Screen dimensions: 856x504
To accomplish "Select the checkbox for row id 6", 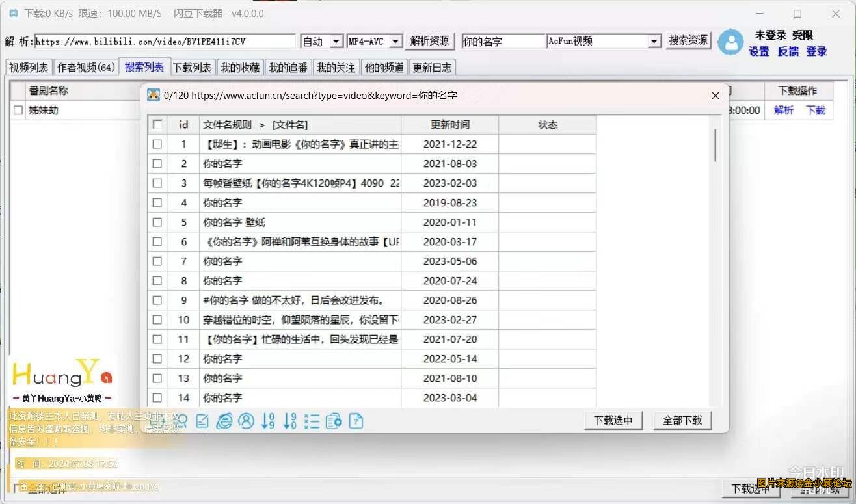I will point(157,242).
